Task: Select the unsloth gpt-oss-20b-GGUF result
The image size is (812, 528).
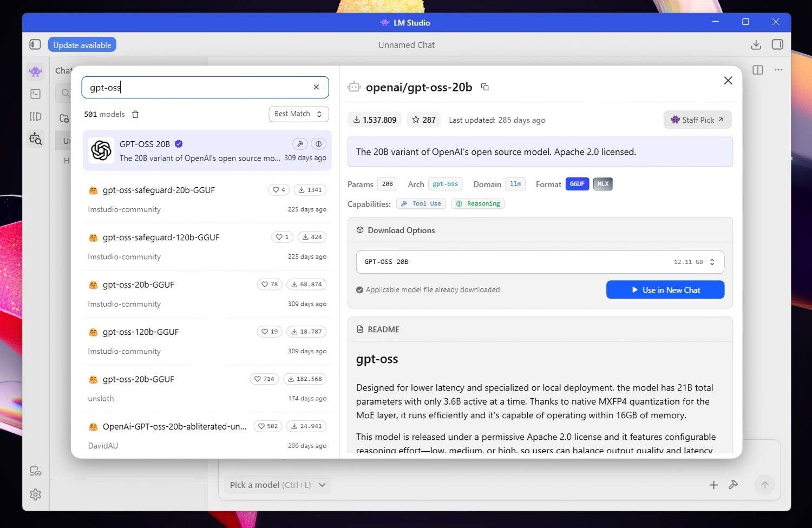Action: [x=207, y=388]
